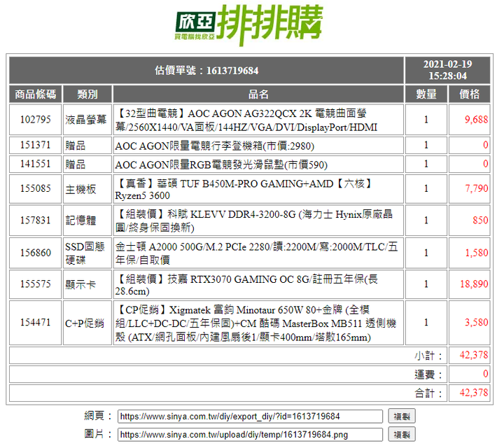Image resolution: width=504 pixels, height=446 pixels.
Task: Click the 贈品 cell in row 151371
Action: (x=87, y=146)
